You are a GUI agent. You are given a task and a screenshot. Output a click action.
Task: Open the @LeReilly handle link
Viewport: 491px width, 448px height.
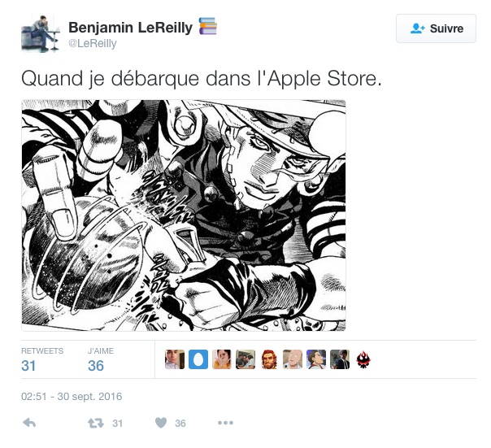click(93, 43)
